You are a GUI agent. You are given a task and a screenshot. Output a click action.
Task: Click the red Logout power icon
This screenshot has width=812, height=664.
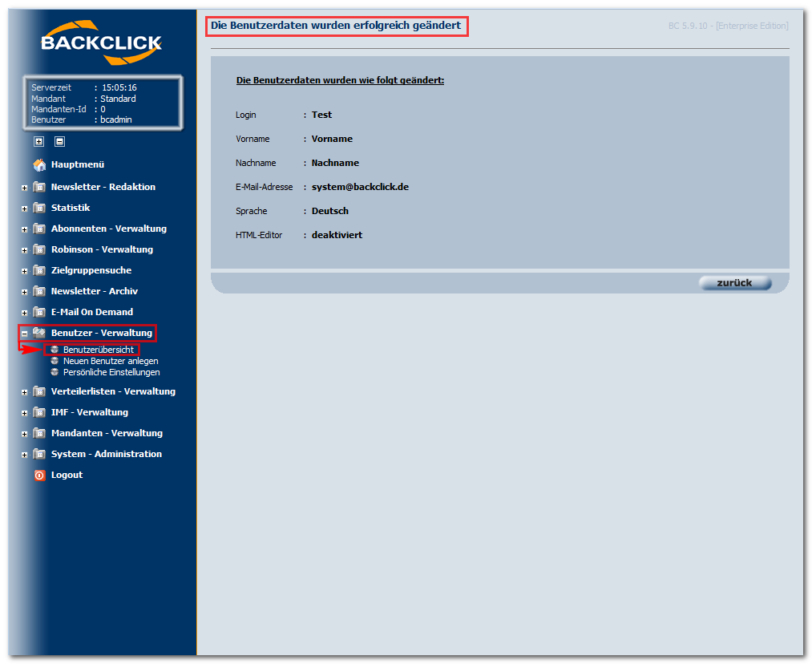coord(39,475)
